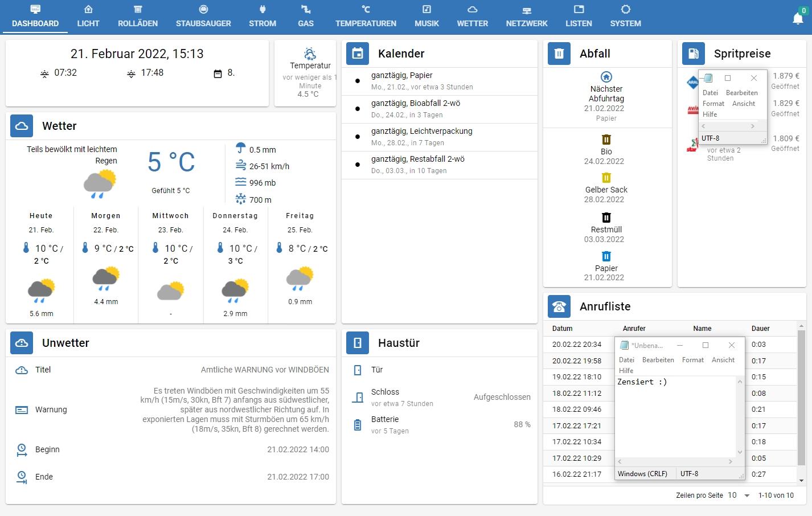Click the wind speed icon
812x516 pixels.
pos(241,166)
